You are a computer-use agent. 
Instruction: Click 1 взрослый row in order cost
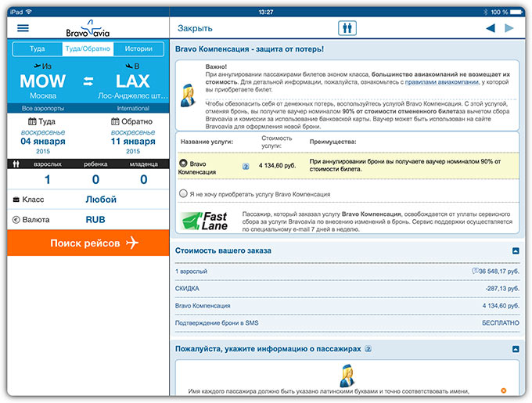[x=347, y=272]
